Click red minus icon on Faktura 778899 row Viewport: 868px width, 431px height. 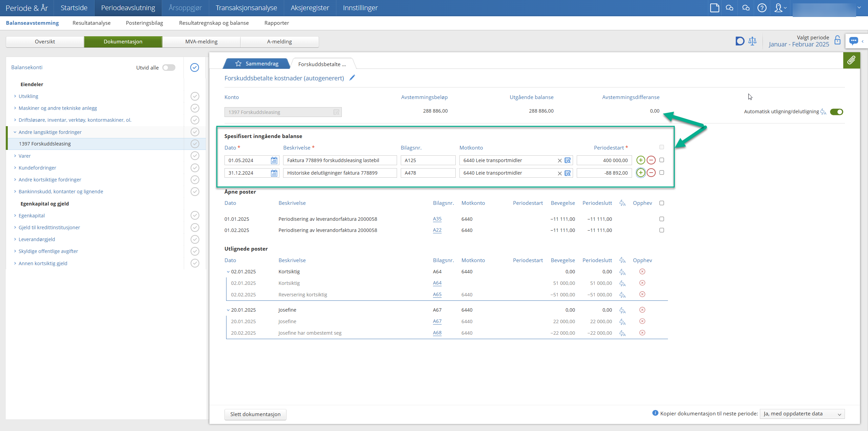(x=651, y=160)
